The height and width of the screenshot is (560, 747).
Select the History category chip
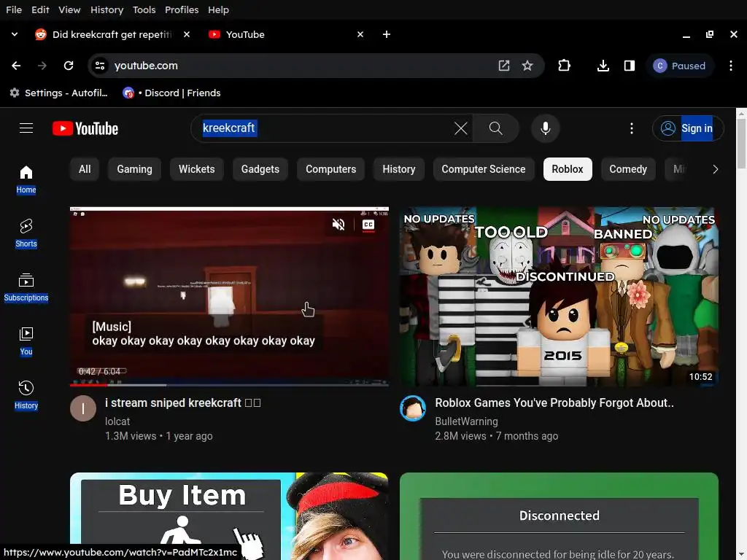[399, 169]
